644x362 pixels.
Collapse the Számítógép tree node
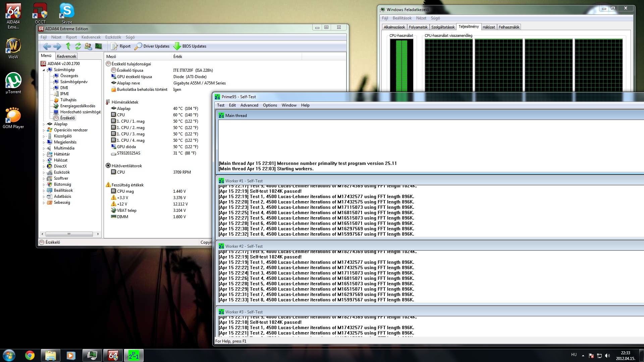44,70
